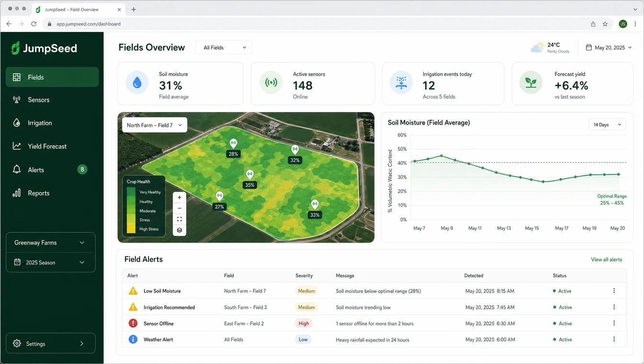Click the Sensor Offline error icon
Image resolution: width=644 pixels, height=364 pixels.
pos(133,323)
